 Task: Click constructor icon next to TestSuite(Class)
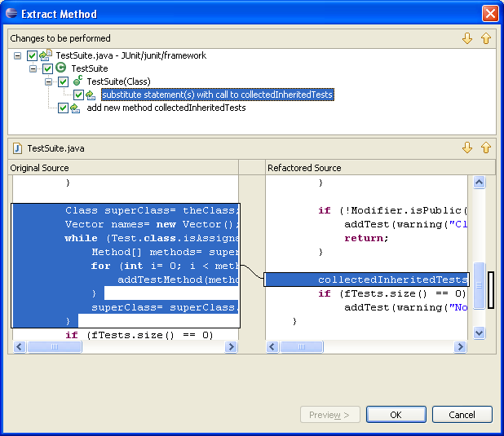[77, 81]
